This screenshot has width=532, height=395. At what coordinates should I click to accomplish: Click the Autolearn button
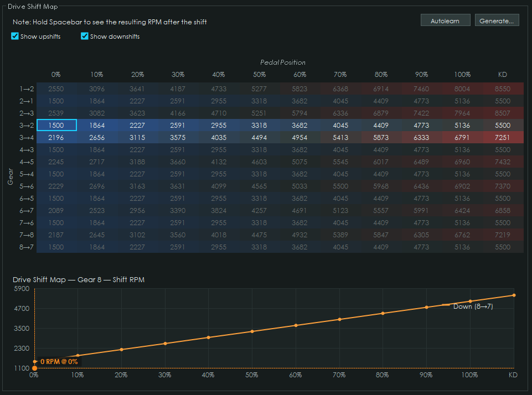click(445, 20)
